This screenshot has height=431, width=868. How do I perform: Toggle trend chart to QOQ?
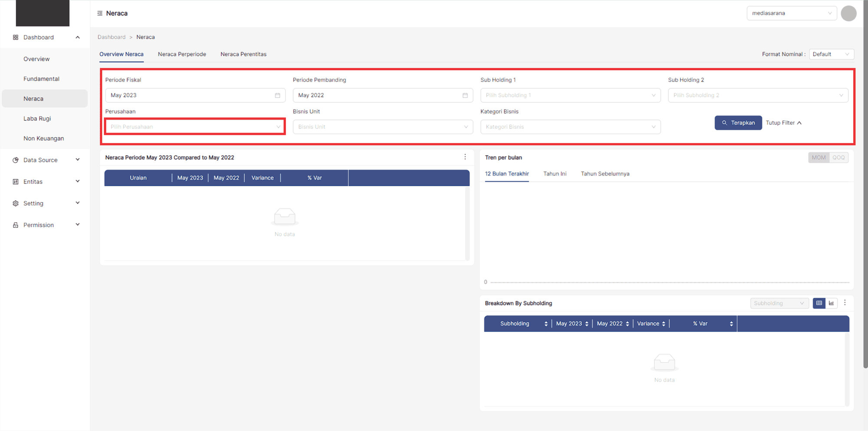pyautogui.click(x=838, y=157)
